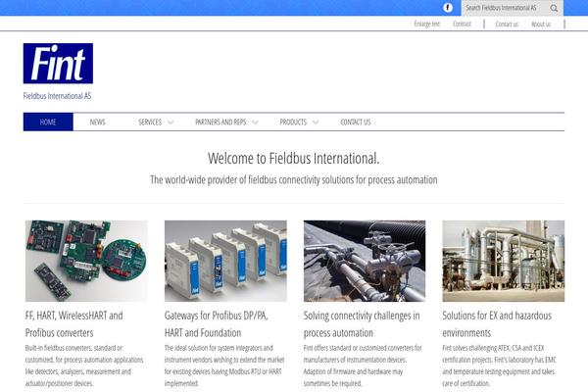Open the SERVICES menu
Viewport: 588px width, 392px height.
coord(150,122)
